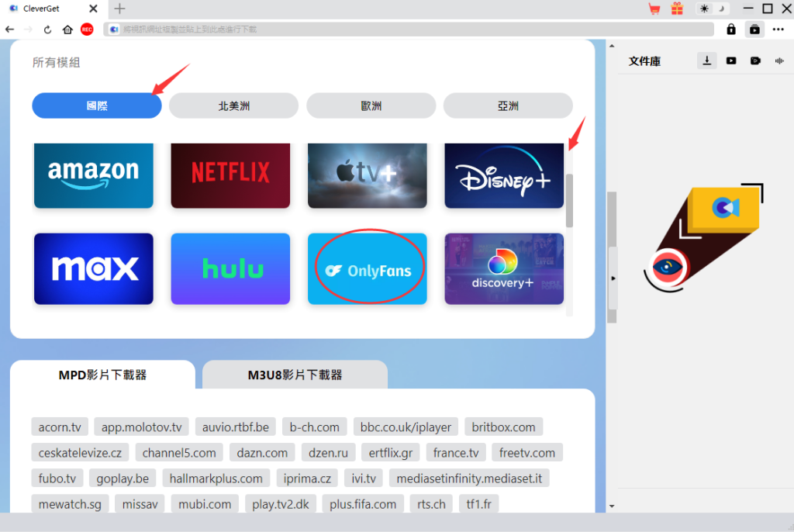Start recording with the red REC icon

coord(87,29)
